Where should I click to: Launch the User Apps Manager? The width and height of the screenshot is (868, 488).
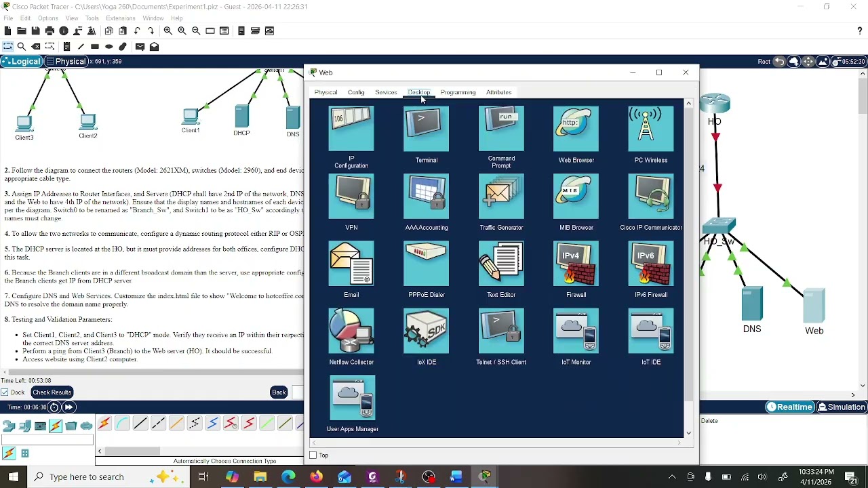point(353,398)
